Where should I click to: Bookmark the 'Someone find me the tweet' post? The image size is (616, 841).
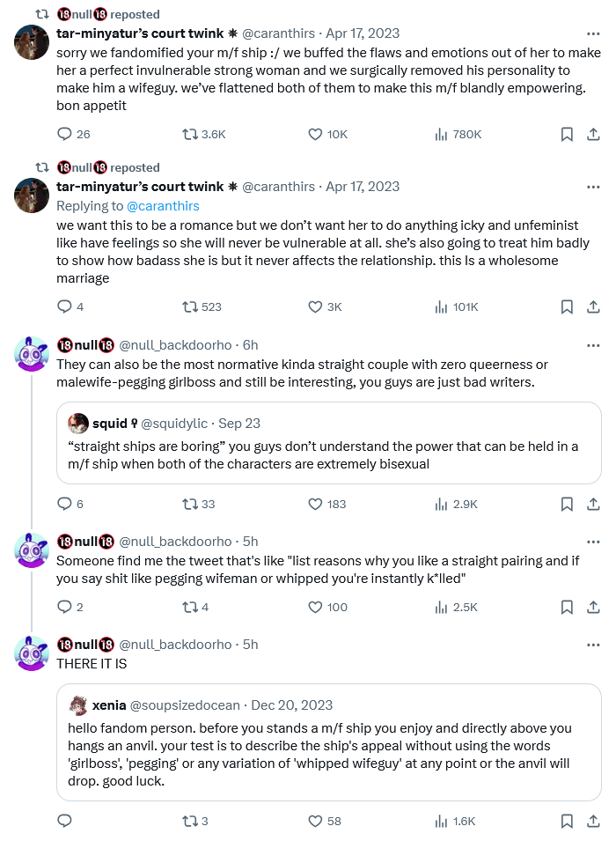point(568,607)
